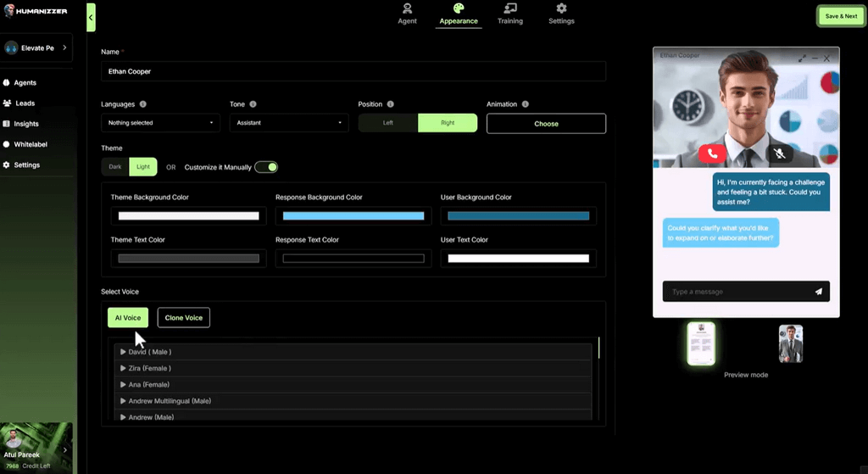Click the Name field containing Ethan Cooper
Image resolution: width=868 pixels, height=474 pixels.
353,71
